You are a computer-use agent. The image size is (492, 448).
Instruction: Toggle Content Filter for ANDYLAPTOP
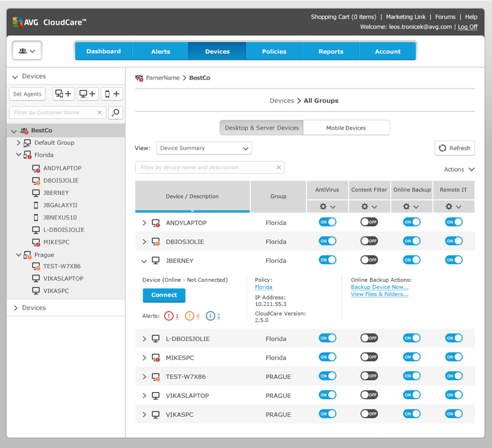click(369, 222)
